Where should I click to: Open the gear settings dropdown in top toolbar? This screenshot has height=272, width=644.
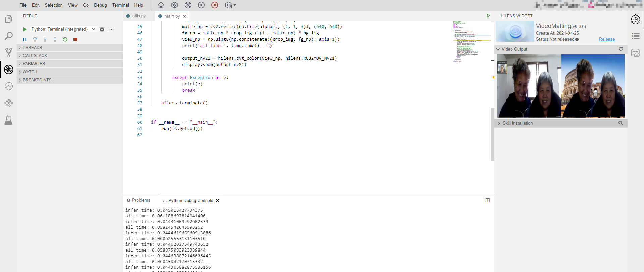coord(230,5)
